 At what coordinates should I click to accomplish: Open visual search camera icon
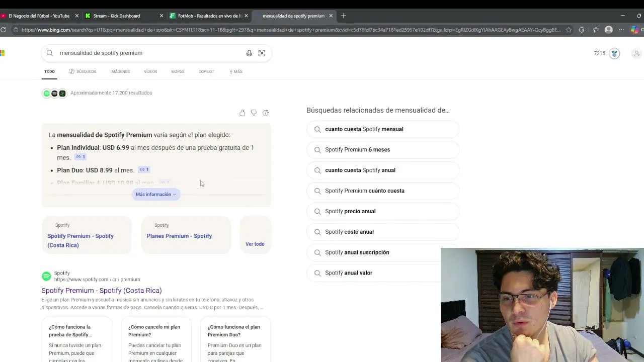(262, 53)
